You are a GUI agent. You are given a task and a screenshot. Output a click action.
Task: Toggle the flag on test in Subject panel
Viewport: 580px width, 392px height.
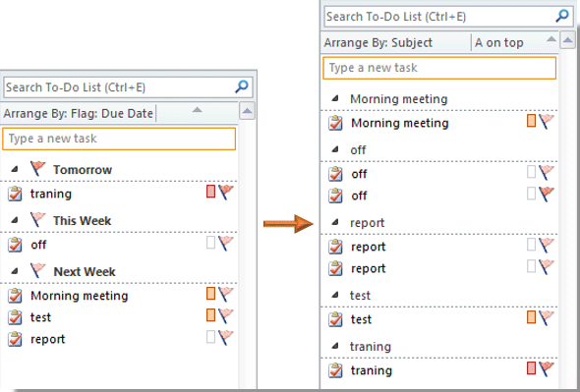tap(547, 317)
